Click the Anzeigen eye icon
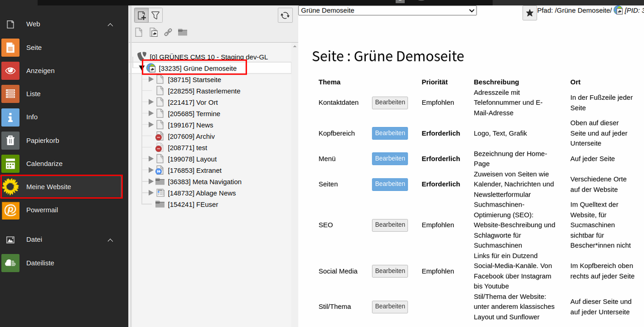This screenshot has height=327, width=644. (10, 71)
